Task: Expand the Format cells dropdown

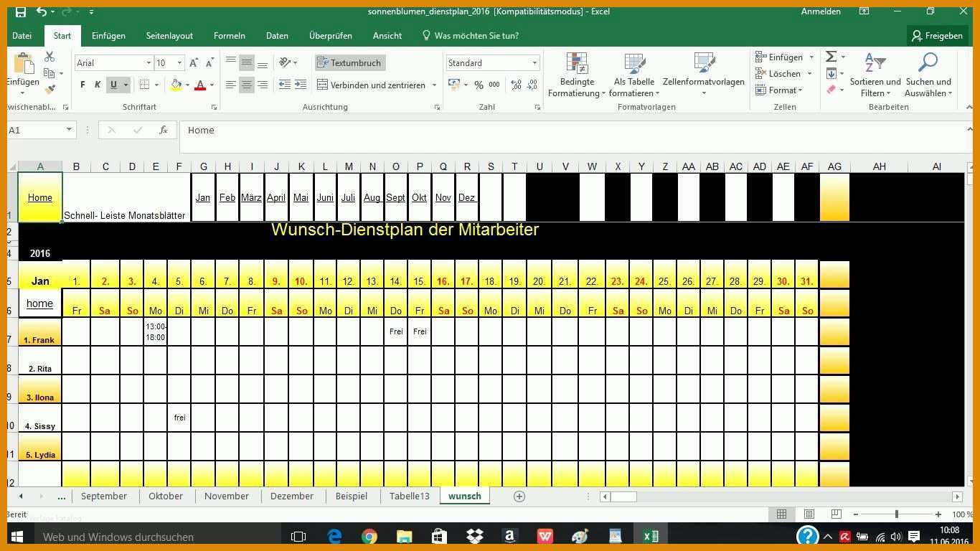Action: click(800, 90)
